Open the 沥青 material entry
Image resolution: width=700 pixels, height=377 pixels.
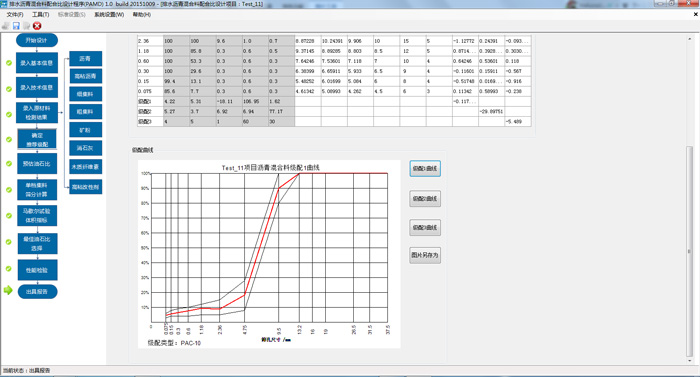click(x=86, y=59)
